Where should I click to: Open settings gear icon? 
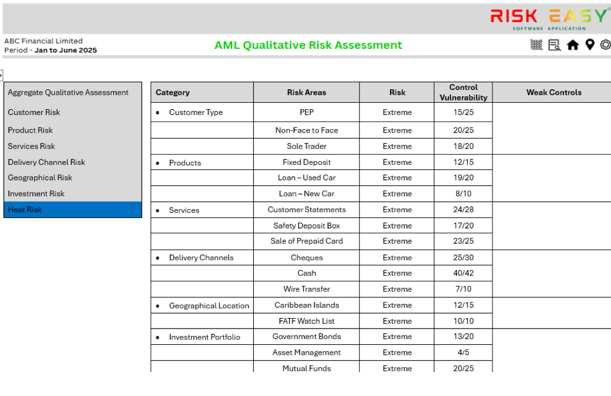pos(605,45)
